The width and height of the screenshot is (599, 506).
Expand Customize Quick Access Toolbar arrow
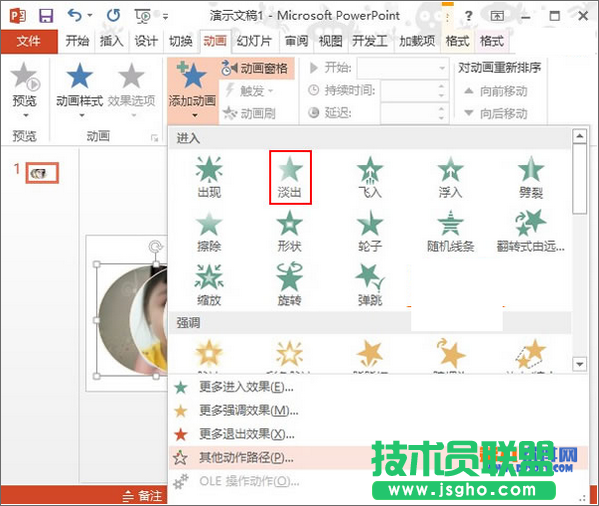(165, 16)
